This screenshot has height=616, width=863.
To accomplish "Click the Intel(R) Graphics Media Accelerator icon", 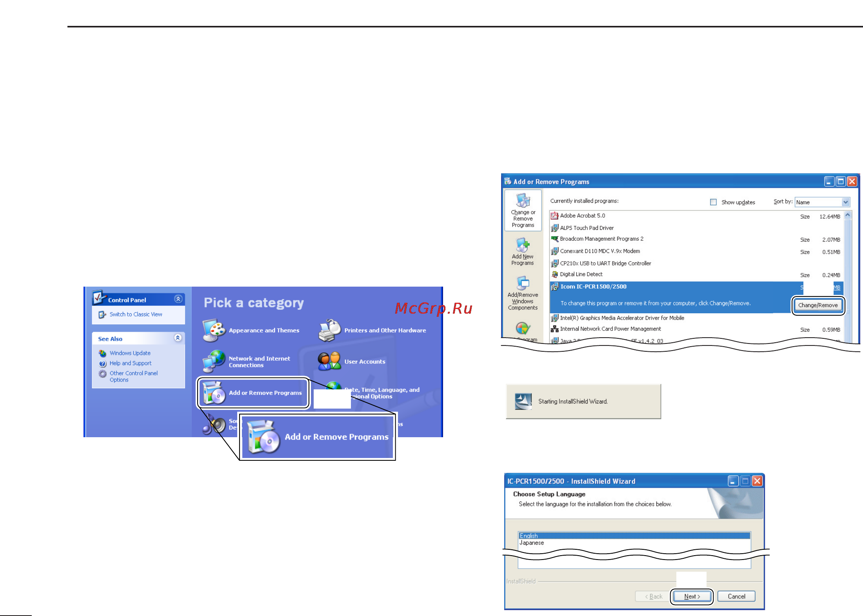I will [x=554, y=318].
